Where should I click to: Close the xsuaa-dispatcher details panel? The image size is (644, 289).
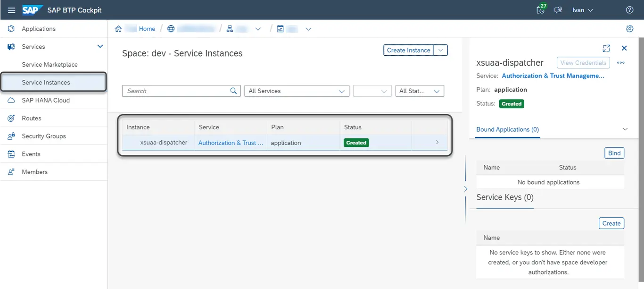624,48
